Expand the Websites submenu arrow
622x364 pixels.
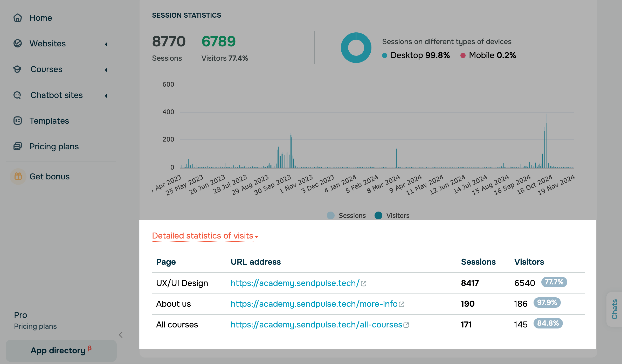106,44
